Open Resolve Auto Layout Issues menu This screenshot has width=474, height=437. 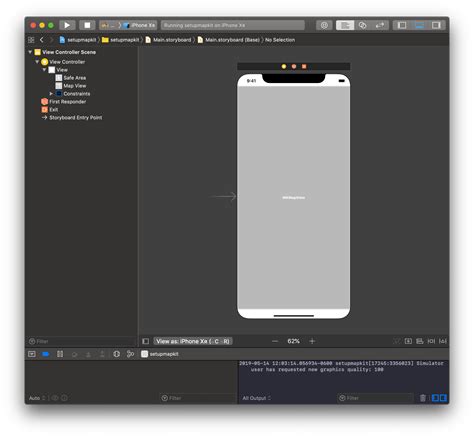[x=443, y=341]
